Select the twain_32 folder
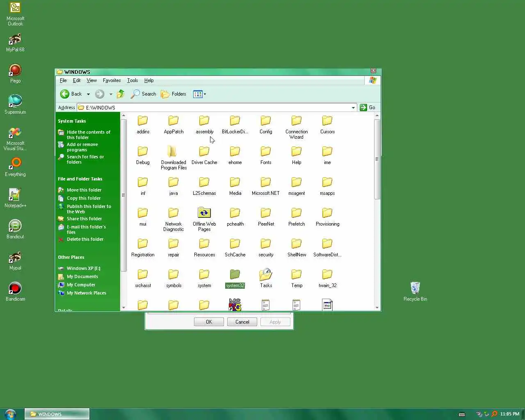Image resolution: width=525 pixels, height=420 pixels. (327, 278)
